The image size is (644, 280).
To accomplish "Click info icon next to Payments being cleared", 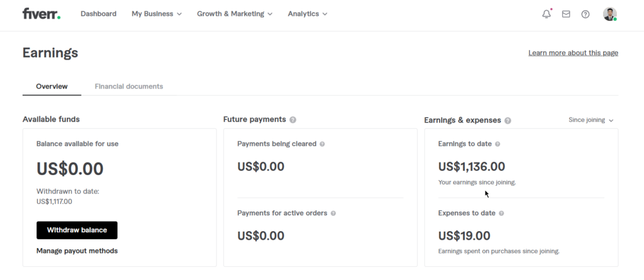I will point(322,144).
